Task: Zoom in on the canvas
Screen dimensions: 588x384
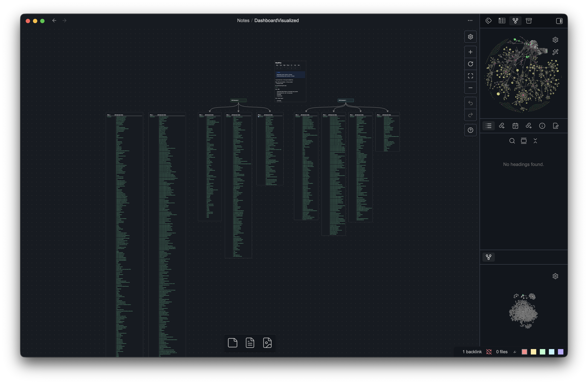Action: pos(470,52)
